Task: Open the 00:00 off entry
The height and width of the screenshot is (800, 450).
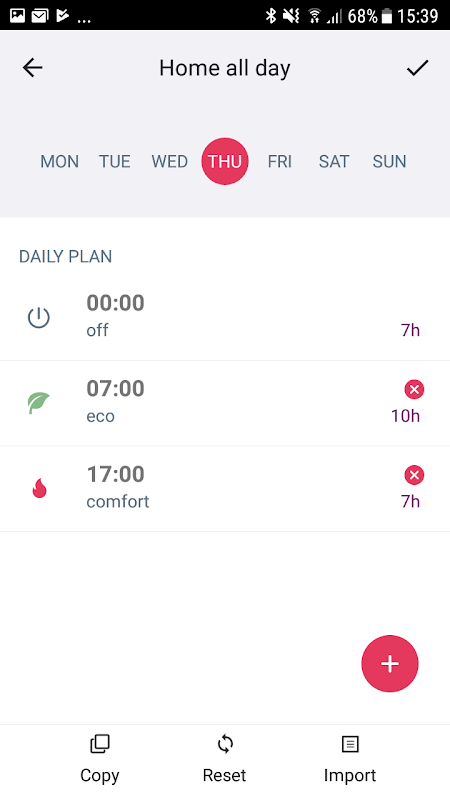Action: coord(225,318)
